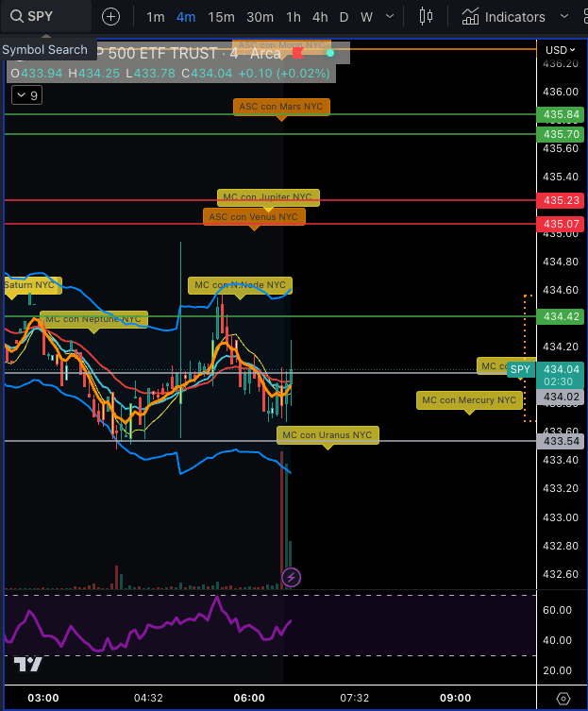Open the candlestick chart style picker

pyautogui.click(x=426, y=16)
